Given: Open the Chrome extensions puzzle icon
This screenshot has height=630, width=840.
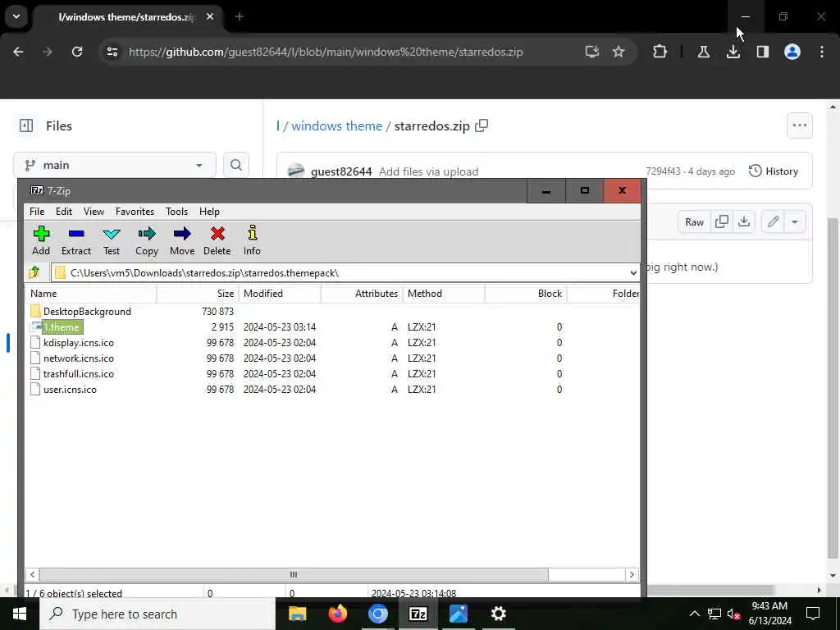Looking at the screenshot, I should point(660,52).
